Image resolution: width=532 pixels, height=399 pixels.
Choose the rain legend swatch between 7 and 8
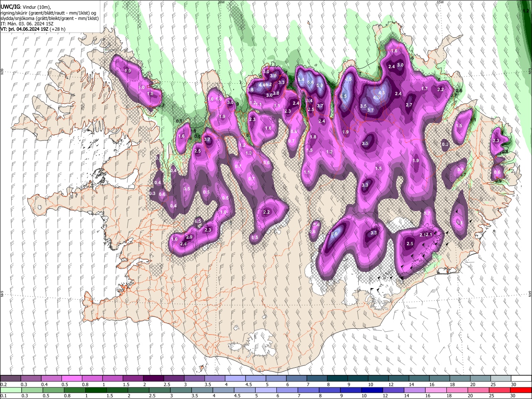(309, 390)
